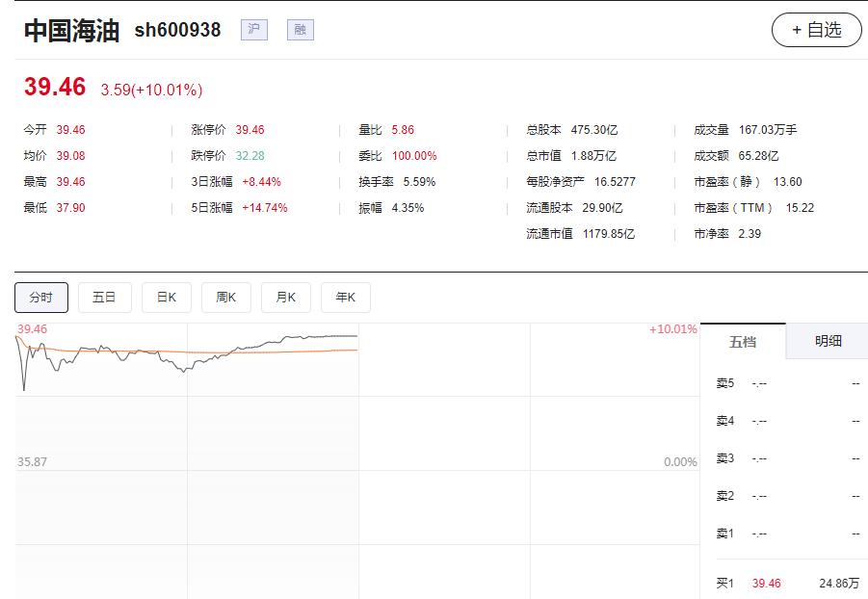Click the 买1 bid price 39.46
The height and width of the screenshot is (599, 868).
pos(767,584)
